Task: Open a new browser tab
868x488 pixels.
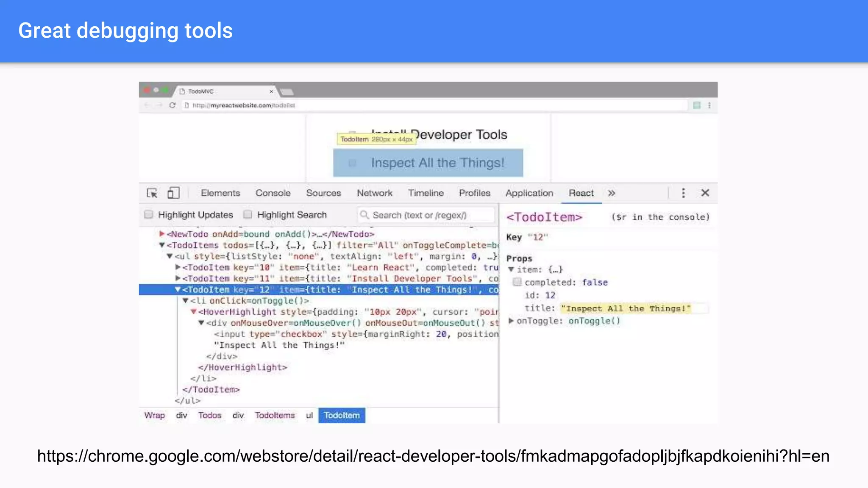Action: coord(287,92)
